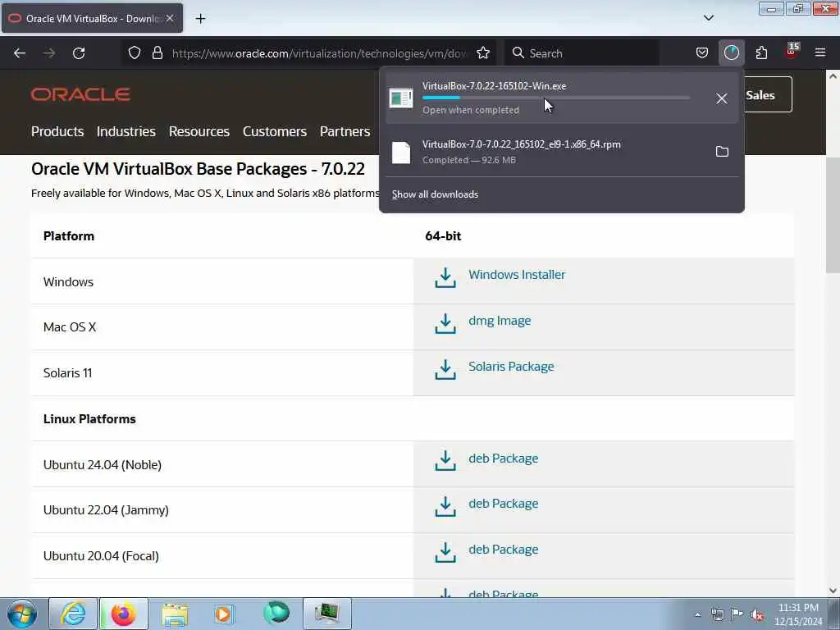Open Firefox application hamburger menu
The width and height of the screenshot is (840, 630).
pyautogui.click(x=820, y=52)
